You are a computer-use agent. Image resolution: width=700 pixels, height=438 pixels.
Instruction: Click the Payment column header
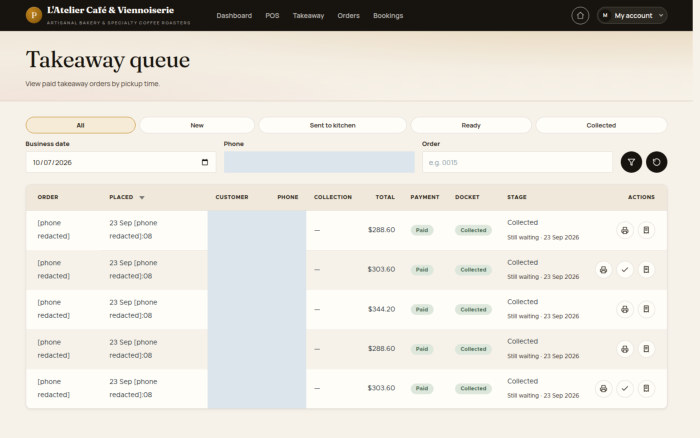(x=425, y=197)
